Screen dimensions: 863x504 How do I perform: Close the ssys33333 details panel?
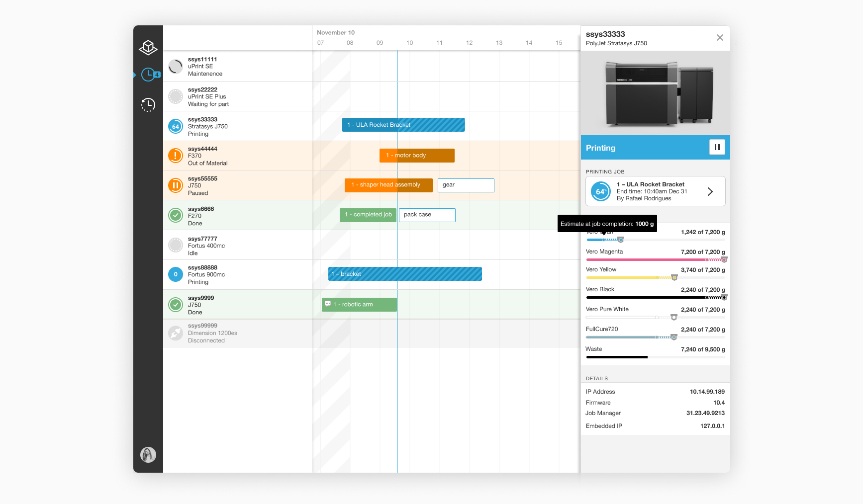point(720,38)
